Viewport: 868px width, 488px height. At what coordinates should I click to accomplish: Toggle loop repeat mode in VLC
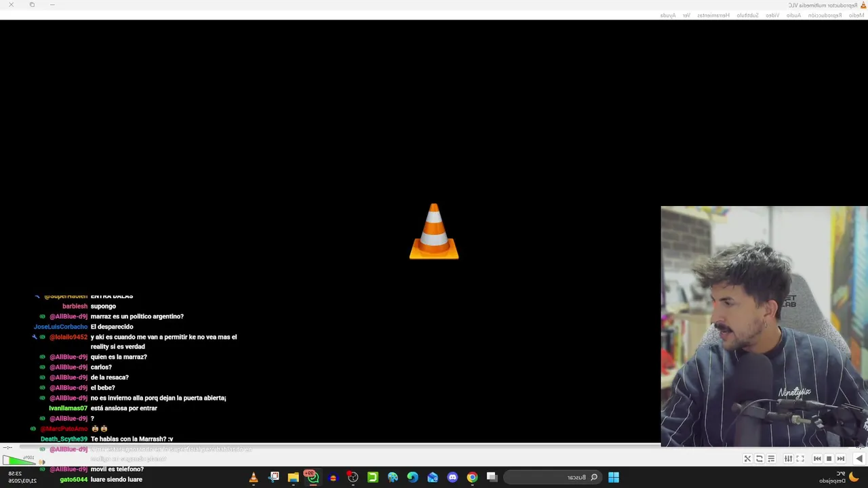759,459
